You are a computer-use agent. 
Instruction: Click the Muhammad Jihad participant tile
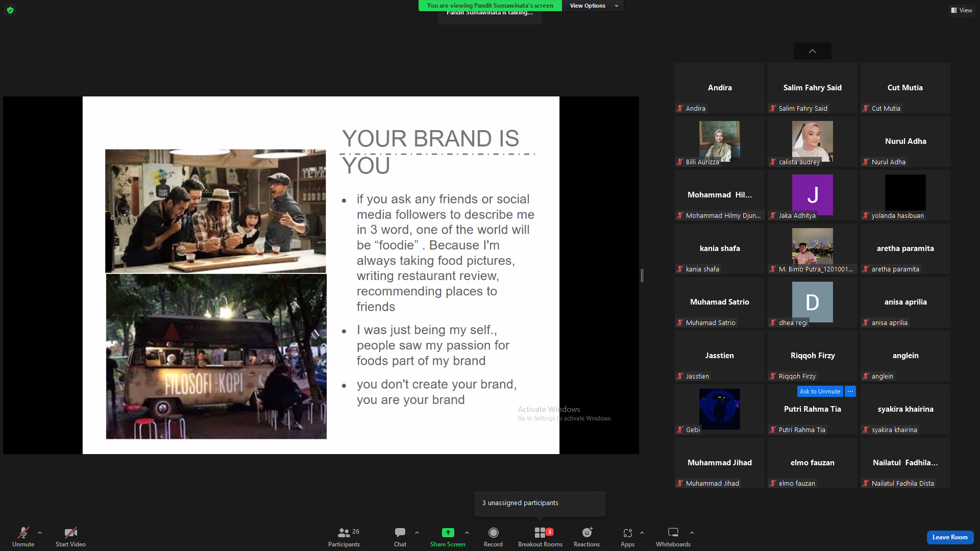point(720,463)
